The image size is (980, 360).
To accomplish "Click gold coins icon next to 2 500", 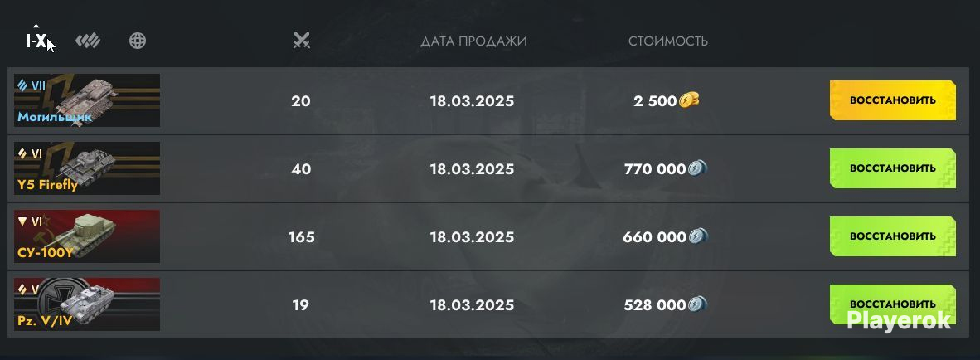I will 689,100.
